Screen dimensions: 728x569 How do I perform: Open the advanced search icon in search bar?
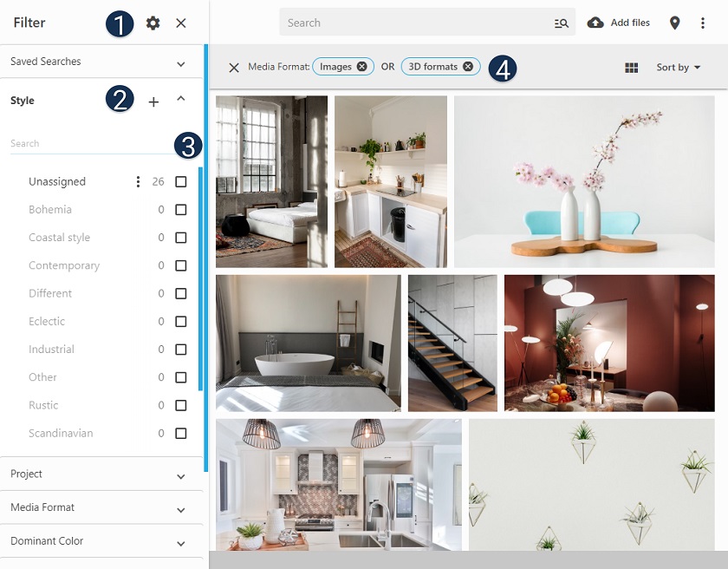point(561,23)
